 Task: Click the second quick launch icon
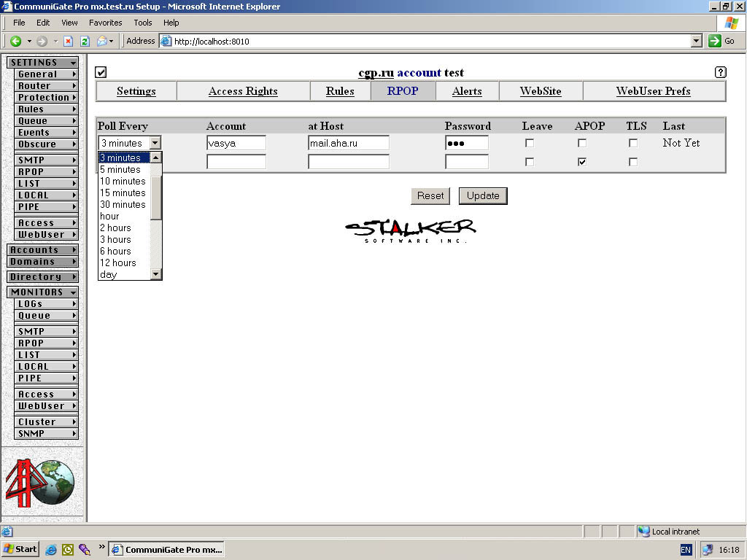(x=68, y=550)
